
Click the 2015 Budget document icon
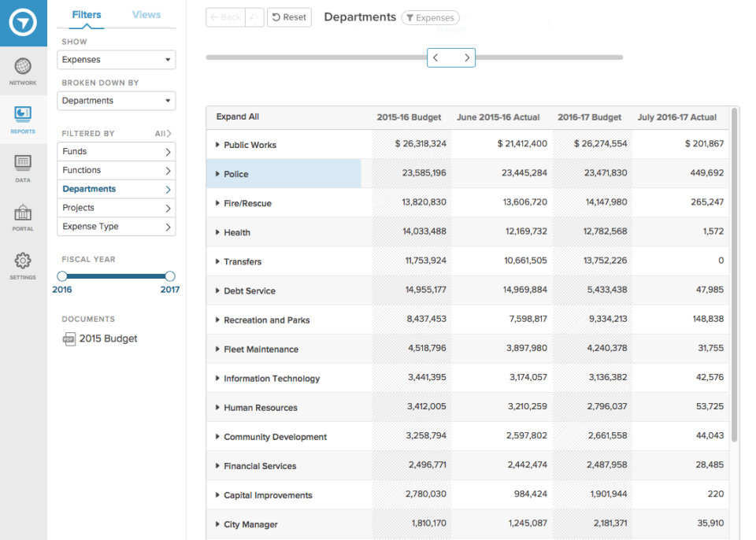(69, 338)
